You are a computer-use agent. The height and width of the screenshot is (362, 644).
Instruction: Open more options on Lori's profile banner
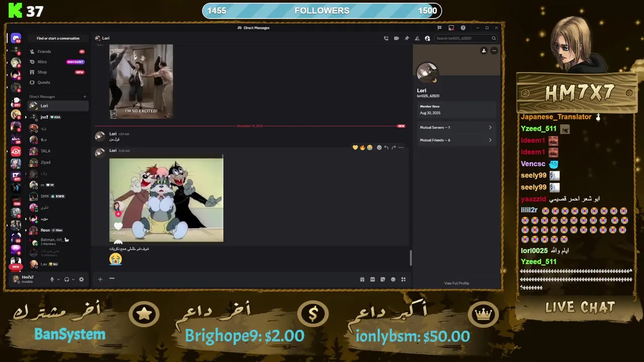pyautogui.click(x=494, y=51)
